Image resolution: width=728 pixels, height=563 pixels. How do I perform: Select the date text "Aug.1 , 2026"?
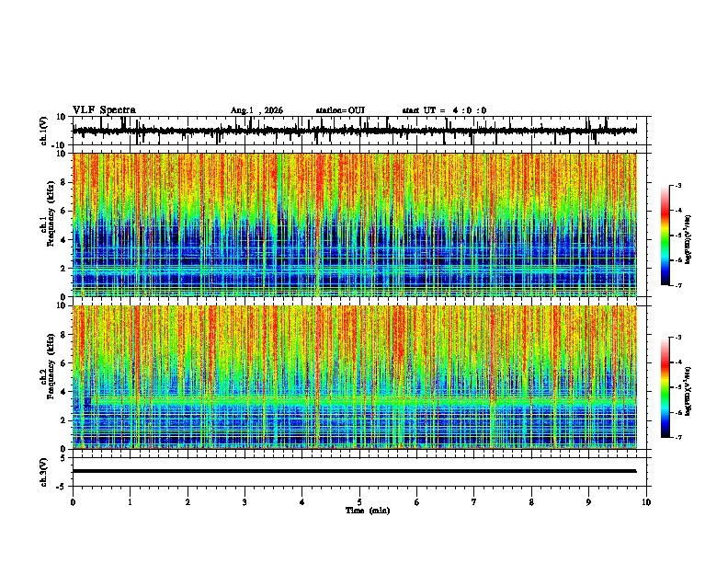[256, 110]
